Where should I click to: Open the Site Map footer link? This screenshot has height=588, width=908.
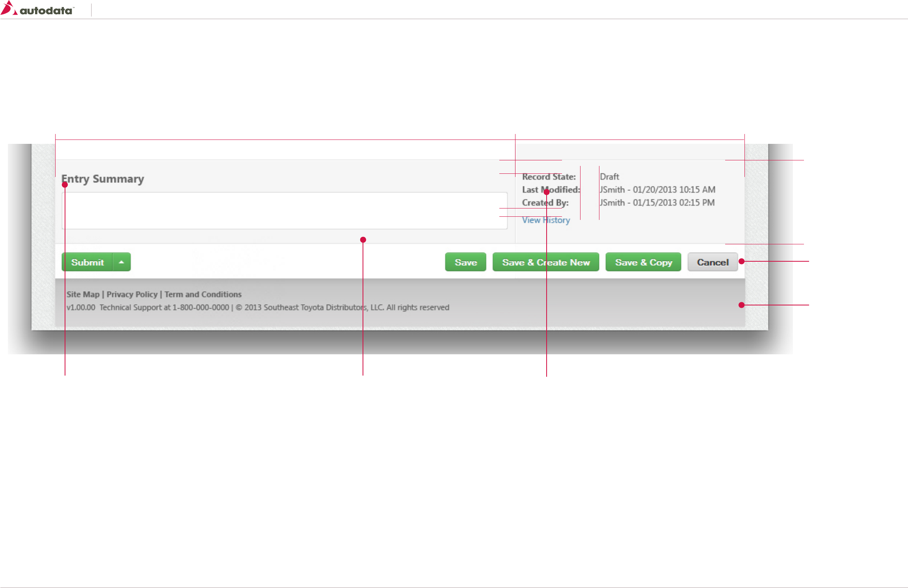coord(83,294)
